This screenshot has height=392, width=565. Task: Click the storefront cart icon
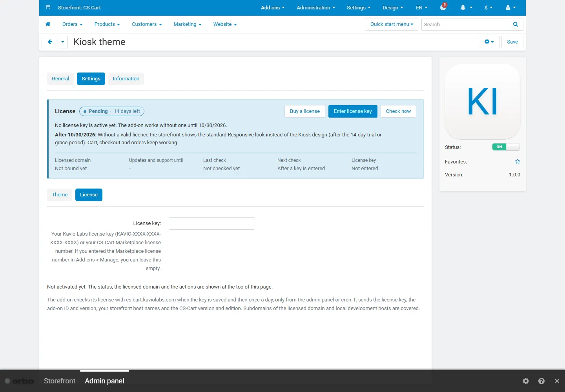point(47,7)
